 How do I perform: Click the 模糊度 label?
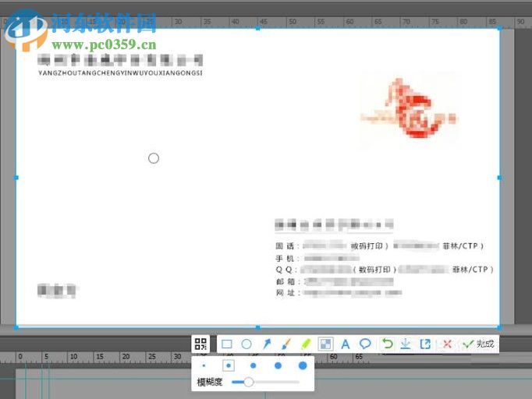tap(209, 382)
